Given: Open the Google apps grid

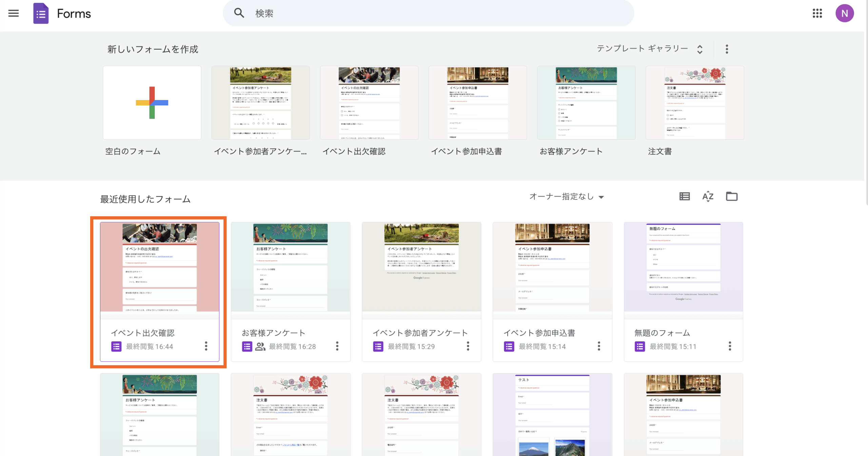Looking at the screenshot, I should pos(817,13).
